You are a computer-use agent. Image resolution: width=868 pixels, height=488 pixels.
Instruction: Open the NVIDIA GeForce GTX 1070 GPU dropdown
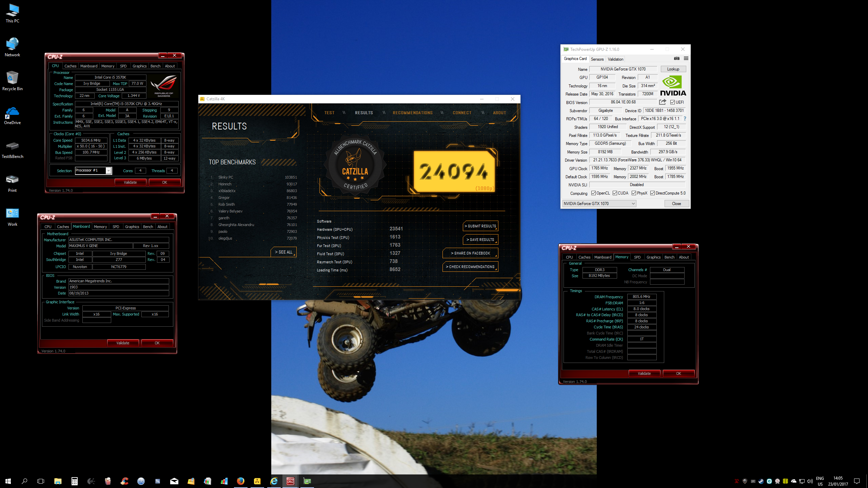(599, 203)
